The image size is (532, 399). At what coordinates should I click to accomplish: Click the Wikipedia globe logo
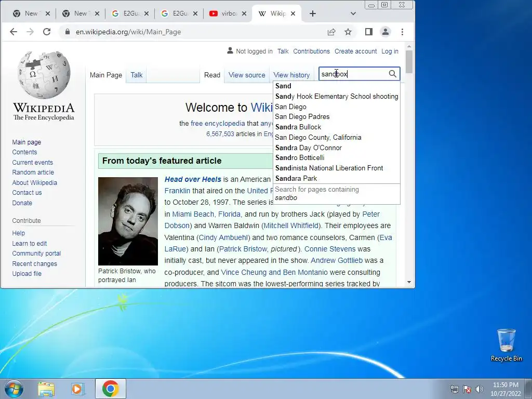(44, 75)
